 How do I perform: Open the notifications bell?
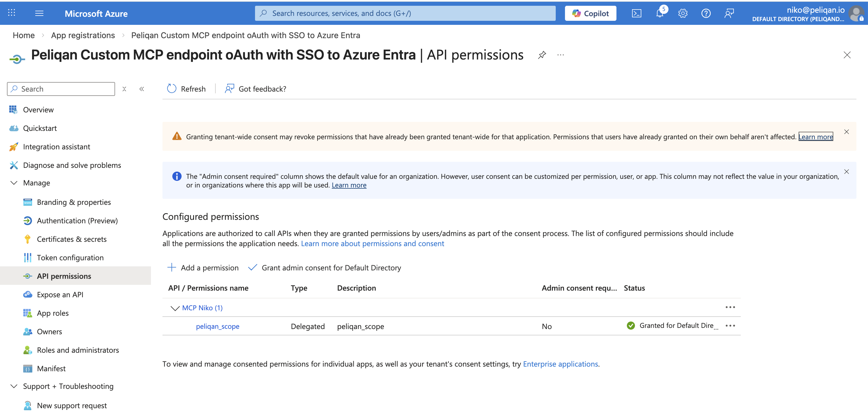click(x=660, y=14)
